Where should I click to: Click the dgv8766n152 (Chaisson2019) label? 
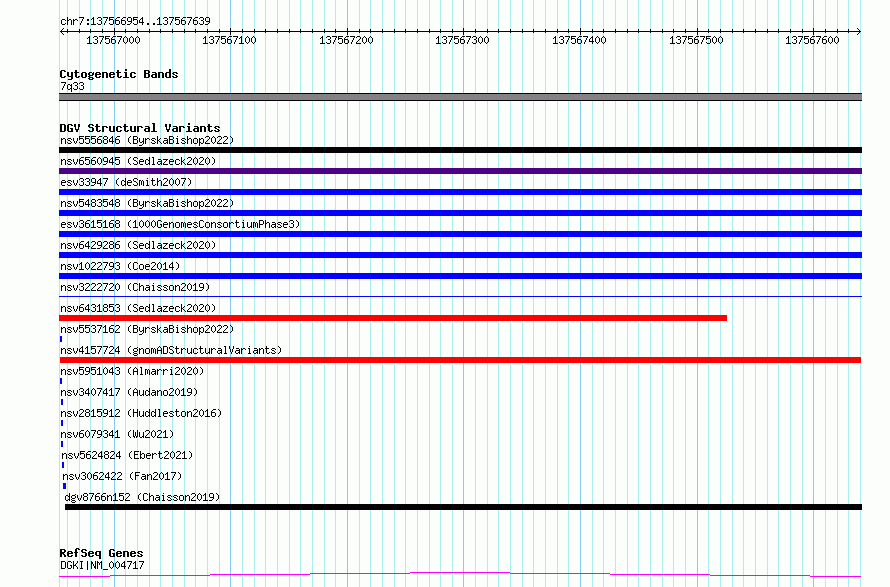(142, 497)
